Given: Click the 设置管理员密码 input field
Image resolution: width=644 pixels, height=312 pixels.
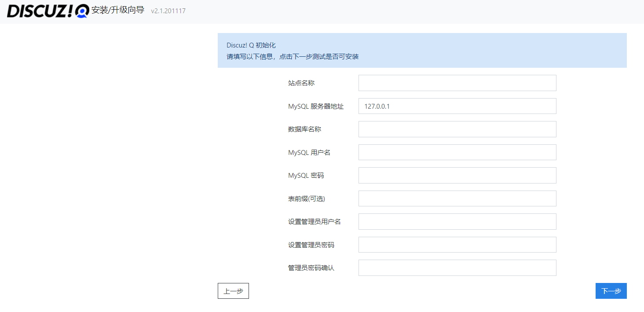Looking at the screenshot, I should (457, 245).
